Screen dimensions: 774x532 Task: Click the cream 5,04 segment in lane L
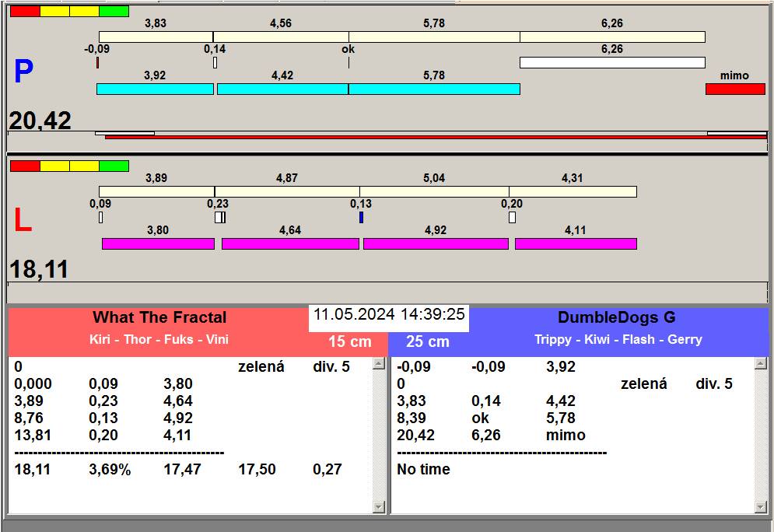(434, 192)
